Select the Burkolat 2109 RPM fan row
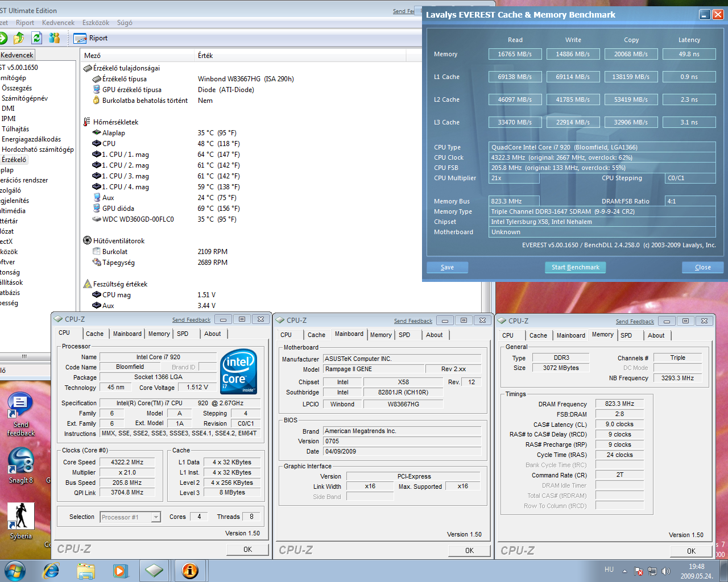 (x=160, y=252)
